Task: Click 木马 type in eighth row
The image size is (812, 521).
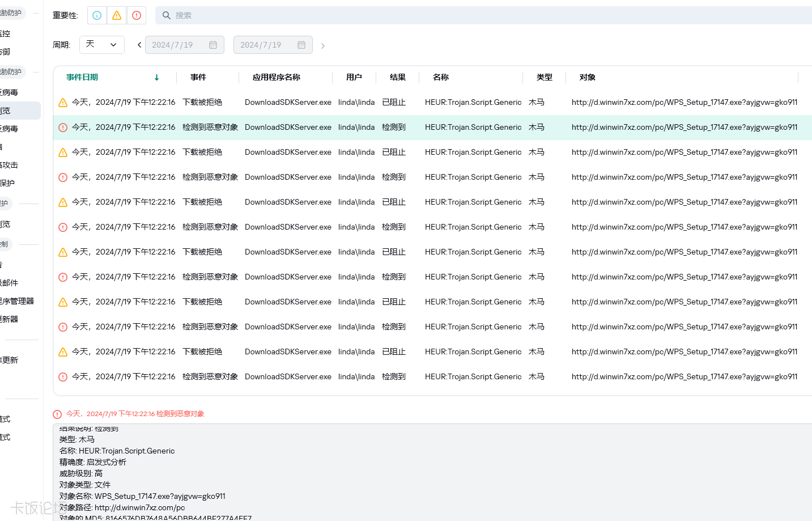Action: 537,277
